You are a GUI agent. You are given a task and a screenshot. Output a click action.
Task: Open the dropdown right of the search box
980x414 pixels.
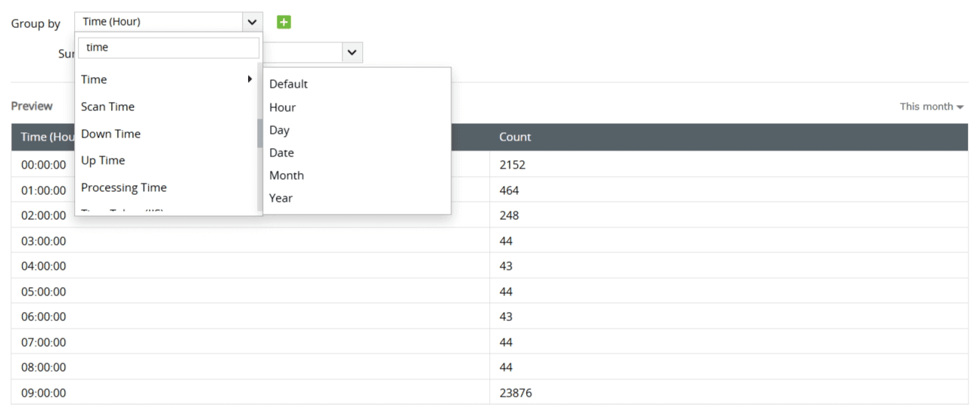(351, 52)
